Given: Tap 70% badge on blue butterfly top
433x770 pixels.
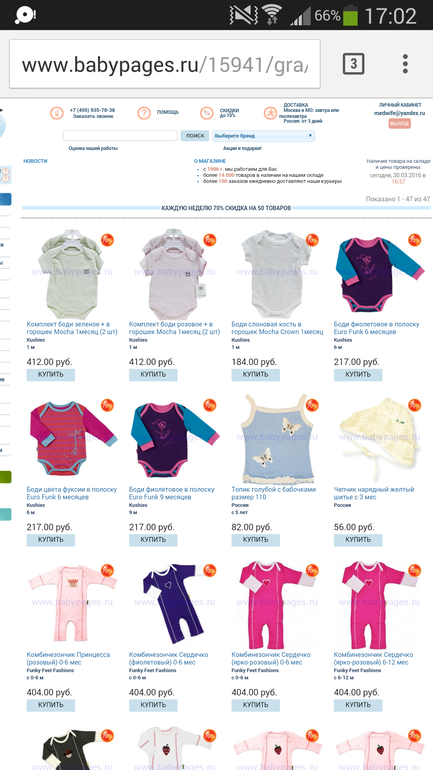Looking at the screenshot, I should pos(312,405).
